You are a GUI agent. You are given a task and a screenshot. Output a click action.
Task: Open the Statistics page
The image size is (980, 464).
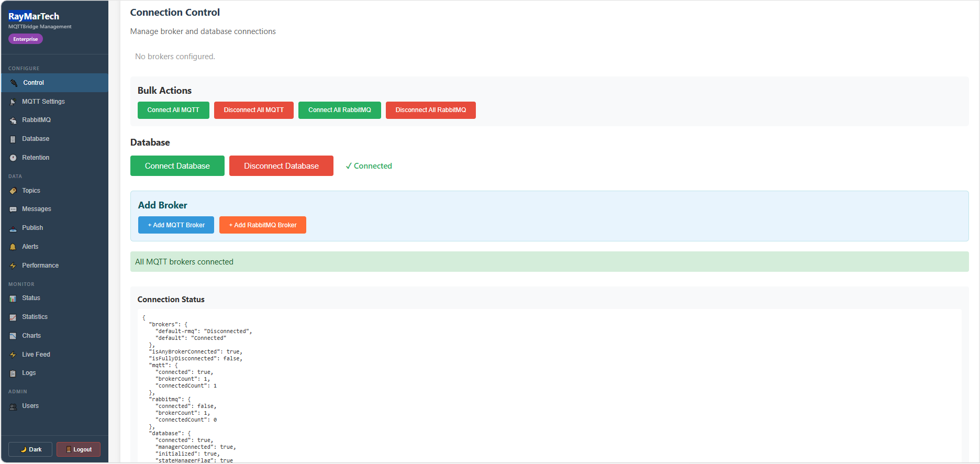54,317
